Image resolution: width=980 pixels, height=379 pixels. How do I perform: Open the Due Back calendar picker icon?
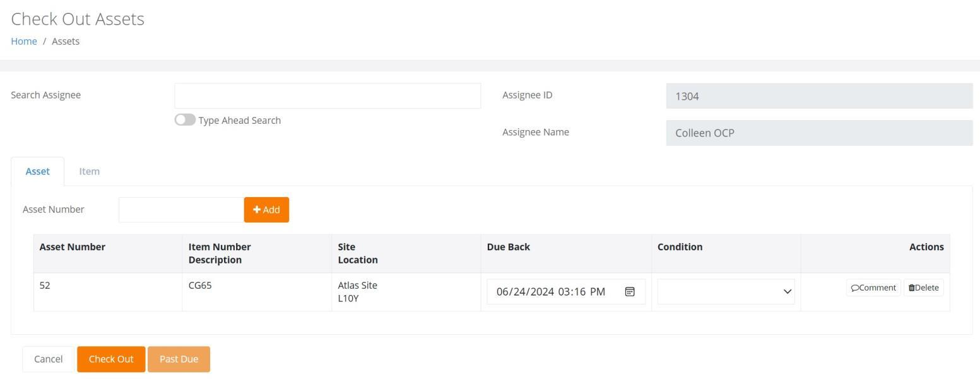[x=629, y=291]
